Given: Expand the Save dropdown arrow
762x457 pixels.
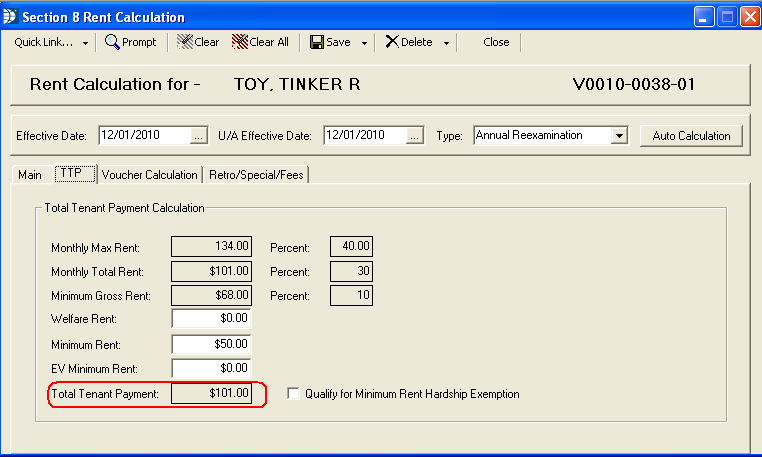Looking at the screenshot, I should [x=364, y=43].
